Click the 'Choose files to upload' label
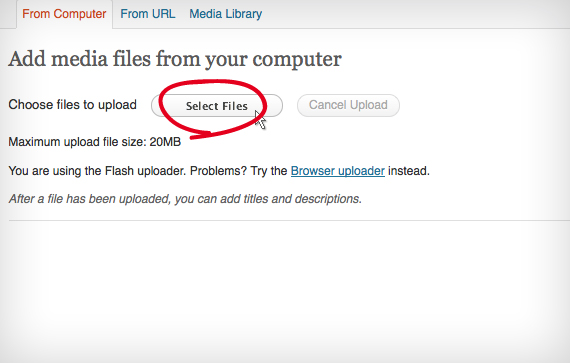 [x=72, y=105]
